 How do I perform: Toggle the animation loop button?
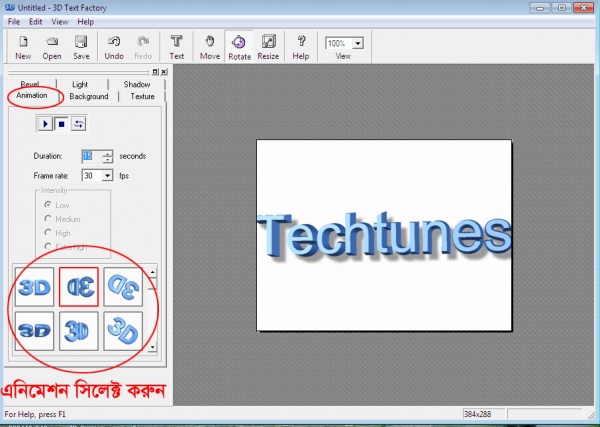click(x=78, y=124)
